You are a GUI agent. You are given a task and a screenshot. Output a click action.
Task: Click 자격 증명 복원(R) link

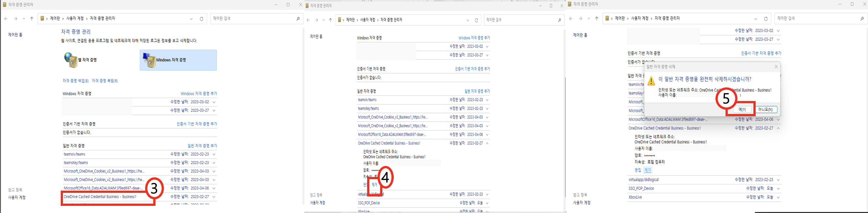click(x=105, y=81)
